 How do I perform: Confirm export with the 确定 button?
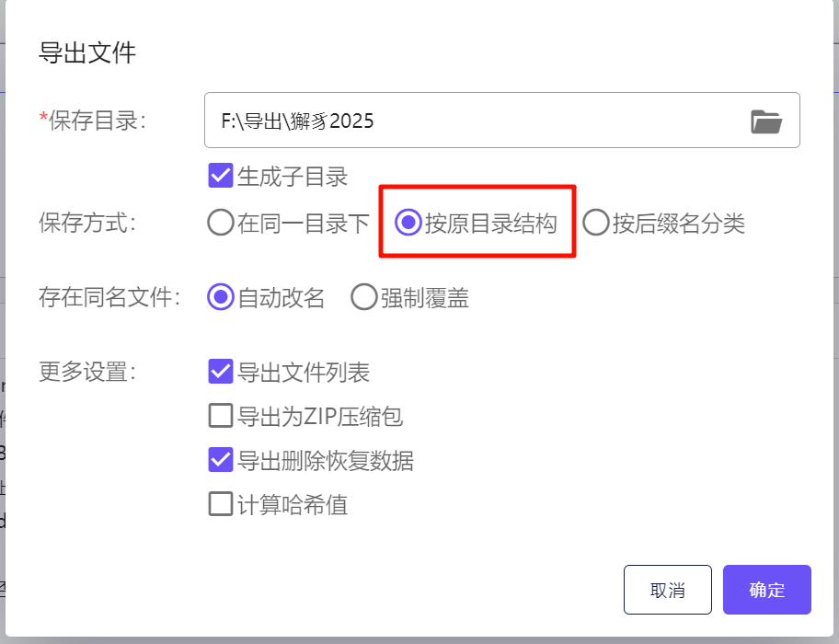point(766,590)
